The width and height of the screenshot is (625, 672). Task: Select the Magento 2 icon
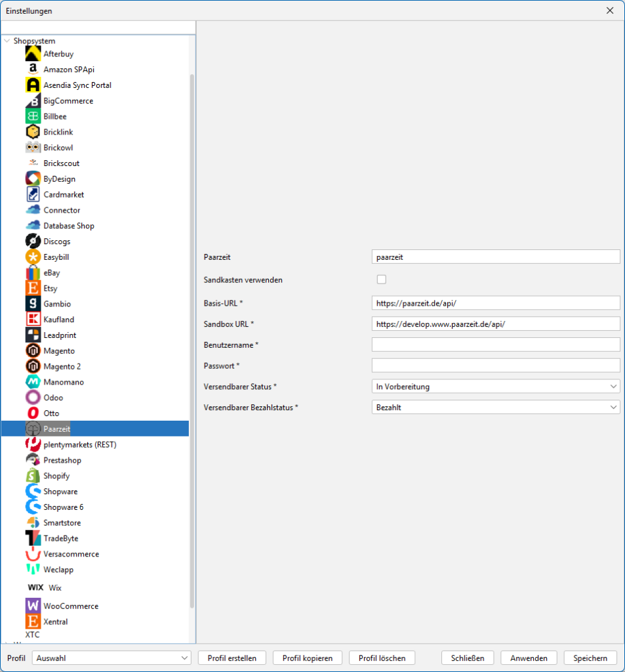(x=33, y=366)
